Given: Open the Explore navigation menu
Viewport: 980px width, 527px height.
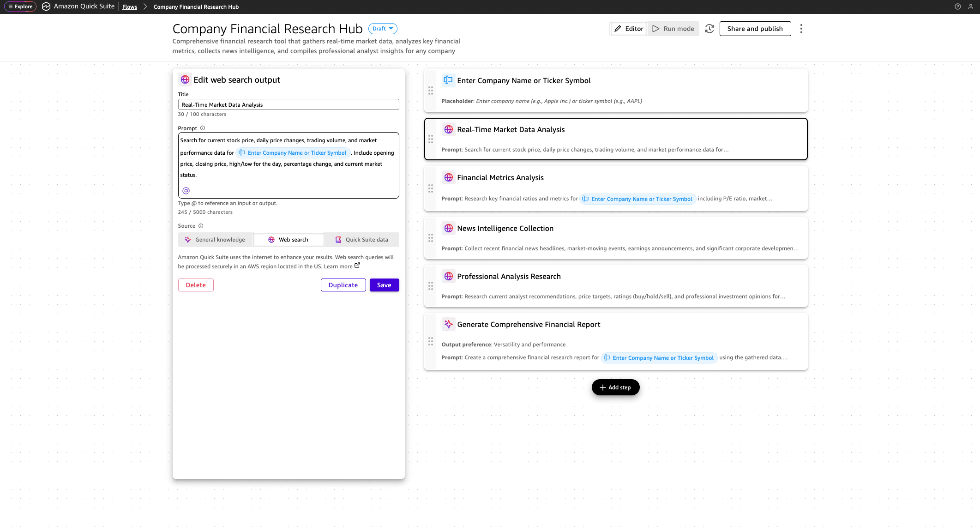Looking at the screenshot, I should click(20, 6).
